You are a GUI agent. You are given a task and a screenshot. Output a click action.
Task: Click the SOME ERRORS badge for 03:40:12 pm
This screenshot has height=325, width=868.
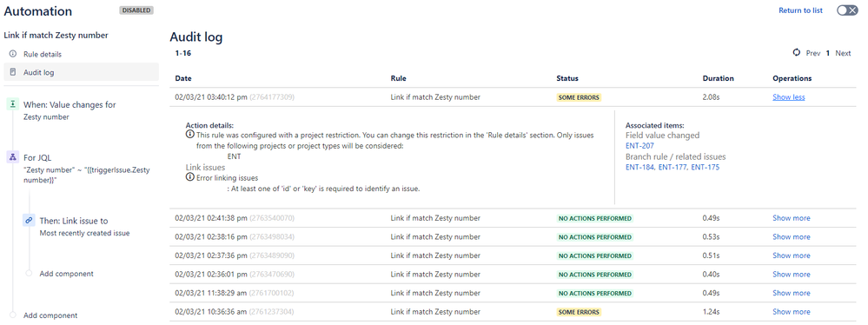(x=579, y=97)
